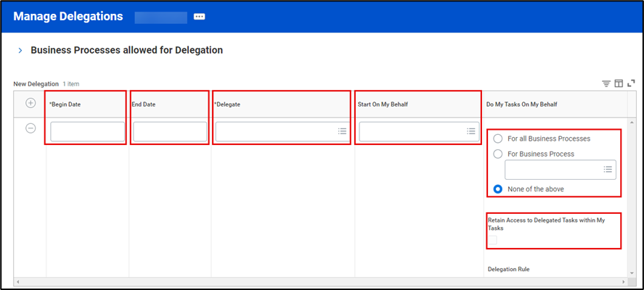Click the horizontal scrollbar's right arrow

point(624,281)
